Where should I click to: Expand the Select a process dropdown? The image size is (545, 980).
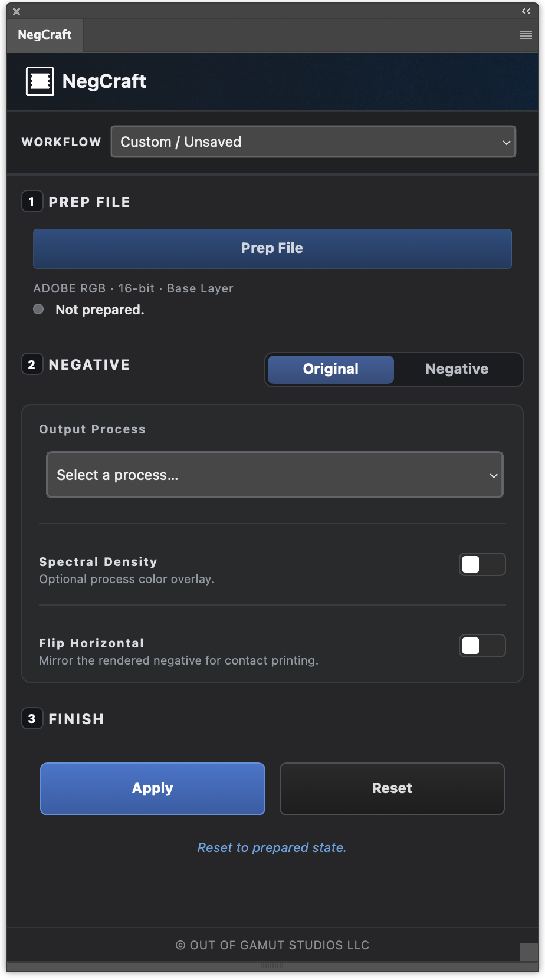[275, 475]
